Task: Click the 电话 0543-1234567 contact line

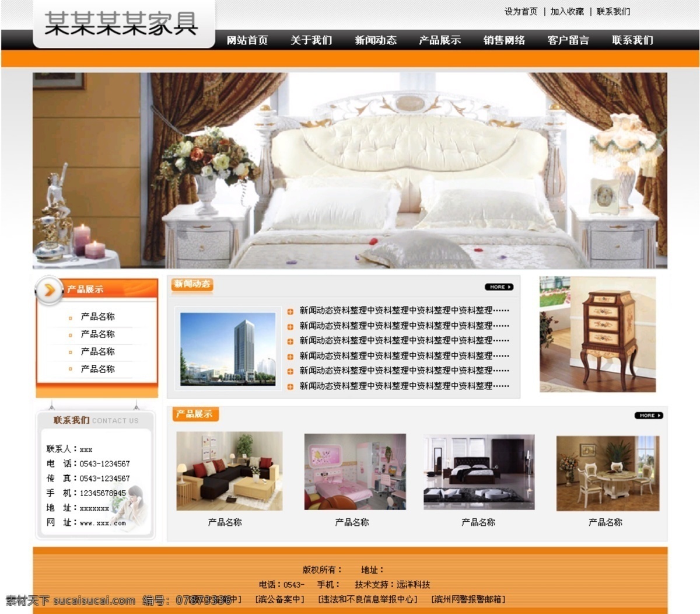Action: [88, 464]
